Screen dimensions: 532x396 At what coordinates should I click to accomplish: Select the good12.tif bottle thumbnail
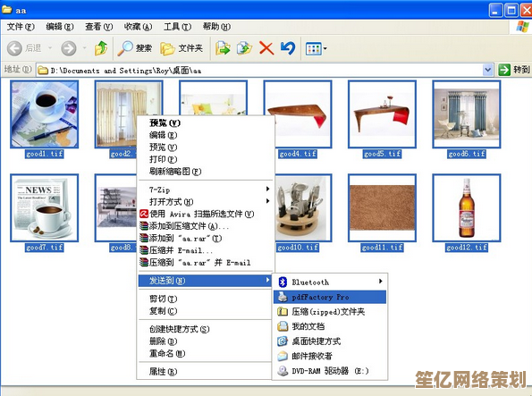pos(467,207)
